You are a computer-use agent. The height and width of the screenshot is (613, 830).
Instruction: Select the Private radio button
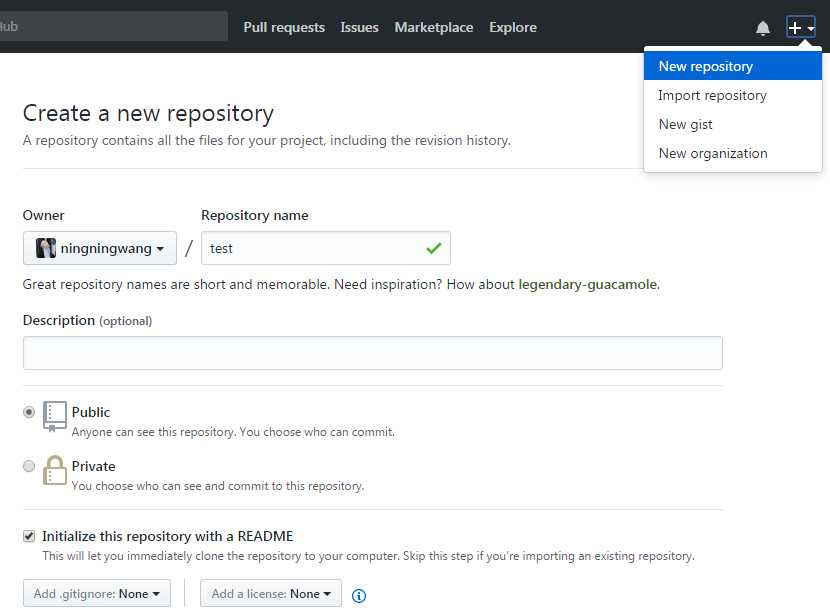[29, 466]
